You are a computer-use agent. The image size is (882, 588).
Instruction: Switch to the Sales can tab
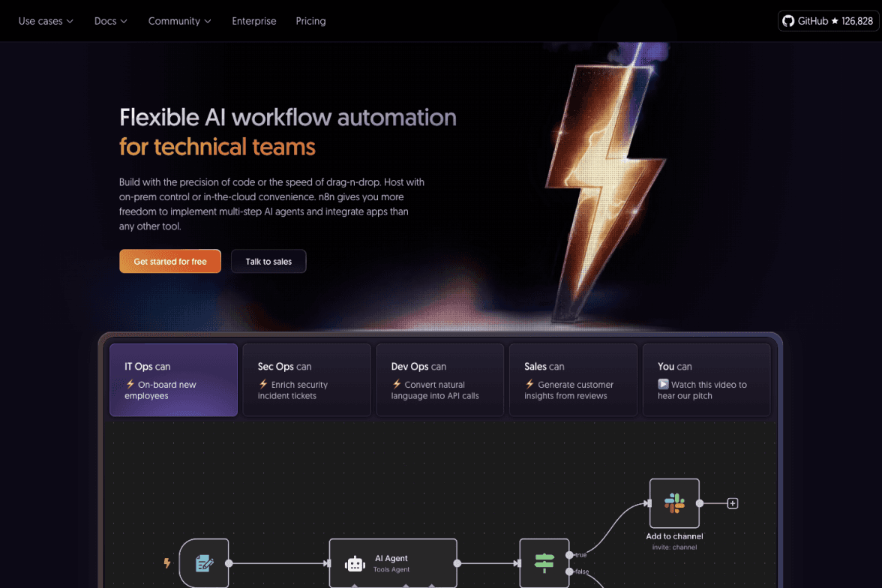573,379
